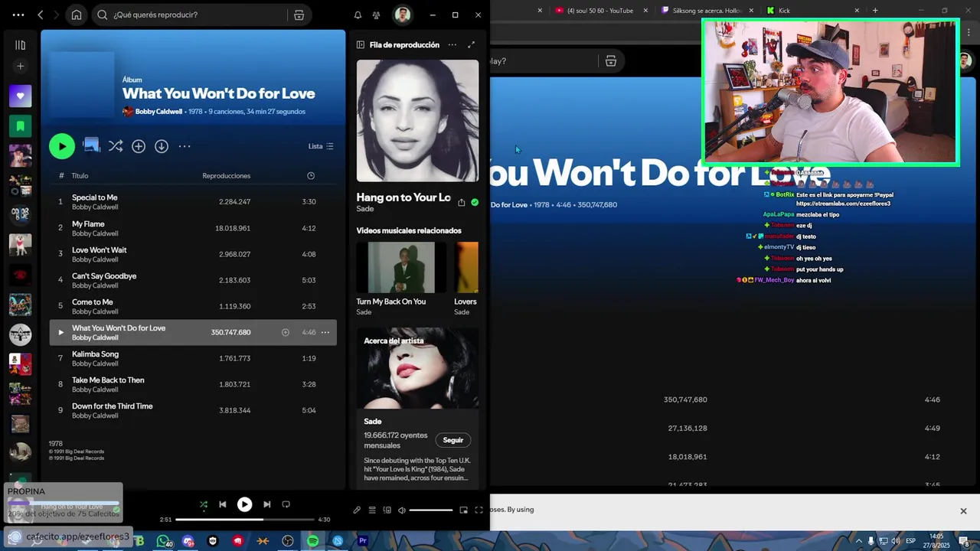Follow Sade with the Seguir button

(x=453, y=440)
